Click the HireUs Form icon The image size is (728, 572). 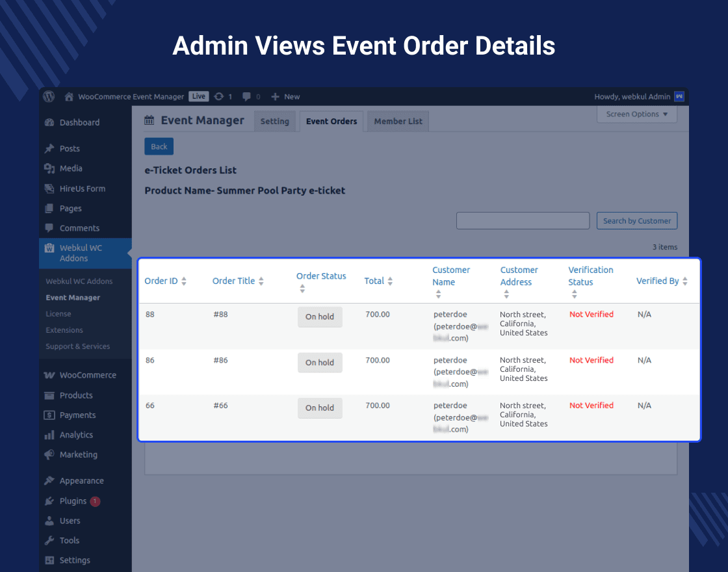tap(49, 188)
